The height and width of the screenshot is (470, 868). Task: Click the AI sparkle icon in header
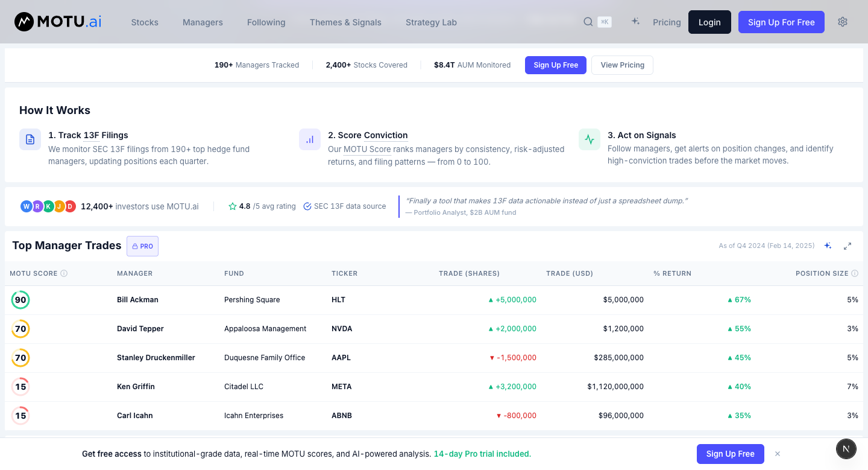(635, 22)
